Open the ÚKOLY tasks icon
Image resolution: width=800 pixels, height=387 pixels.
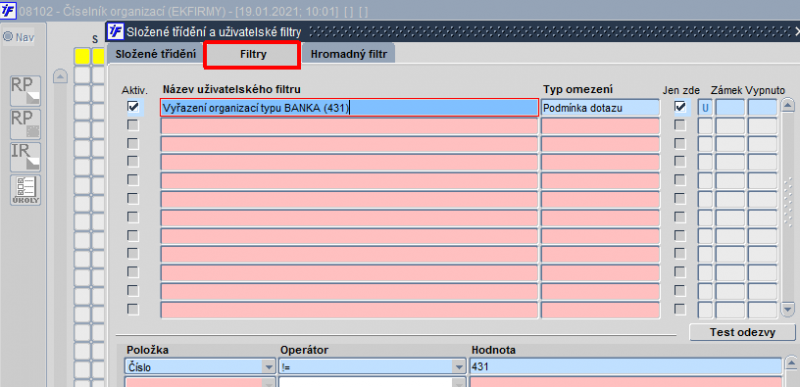click(26, 190)
